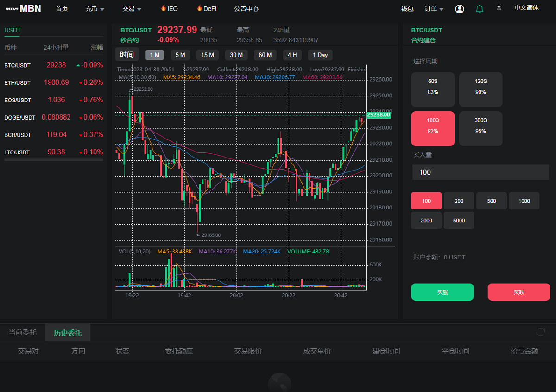The image size is (556, 392).
Task: Click the refresh icon in orders panel
Action: pyautogui.click(x=540, y=332)
